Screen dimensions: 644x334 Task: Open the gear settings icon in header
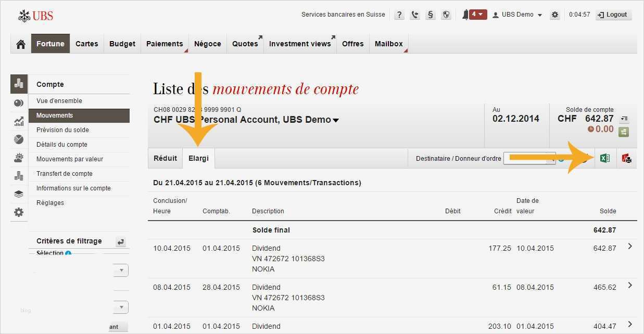tap(555, 15)
